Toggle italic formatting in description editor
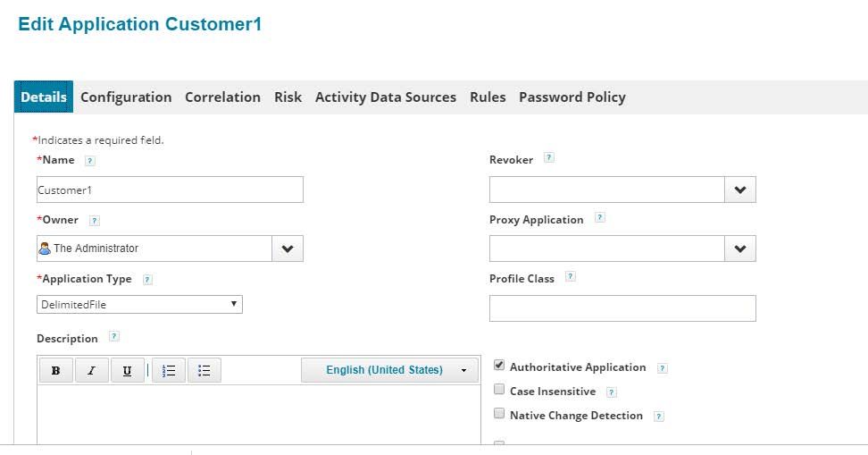Viewport: 868px width, 455px height. (x=91, y=371)
